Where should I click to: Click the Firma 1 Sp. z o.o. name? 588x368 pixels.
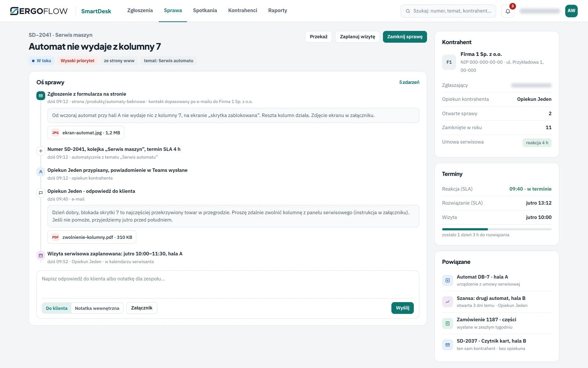481,54
